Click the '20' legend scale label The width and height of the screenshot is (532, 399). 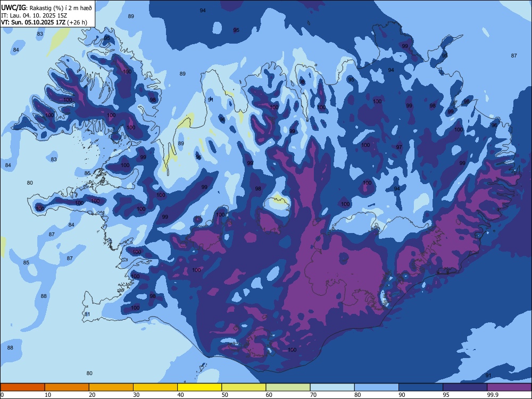pos(92,395)
